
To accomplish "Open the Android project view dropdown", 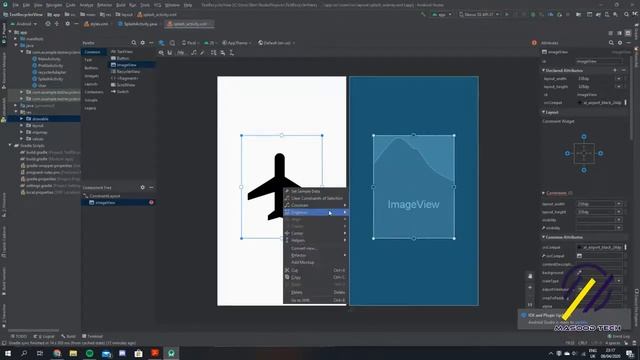I will (x=23, y=24).
